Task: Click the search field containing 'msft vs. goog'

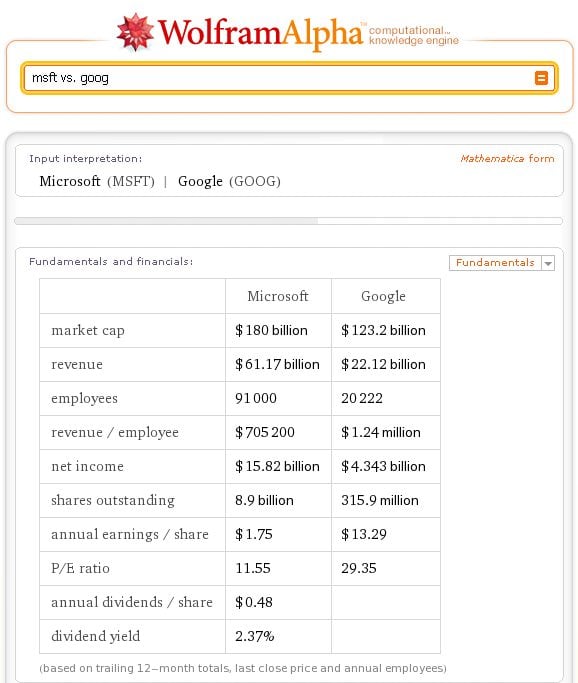Action: (289, 78)
